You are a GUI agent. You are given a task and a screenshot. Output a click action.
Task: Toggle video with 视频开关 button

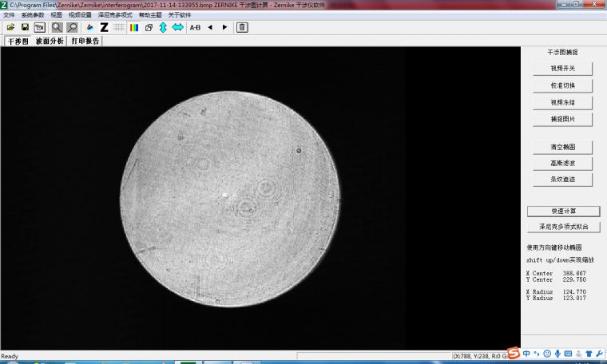(562, 69)
